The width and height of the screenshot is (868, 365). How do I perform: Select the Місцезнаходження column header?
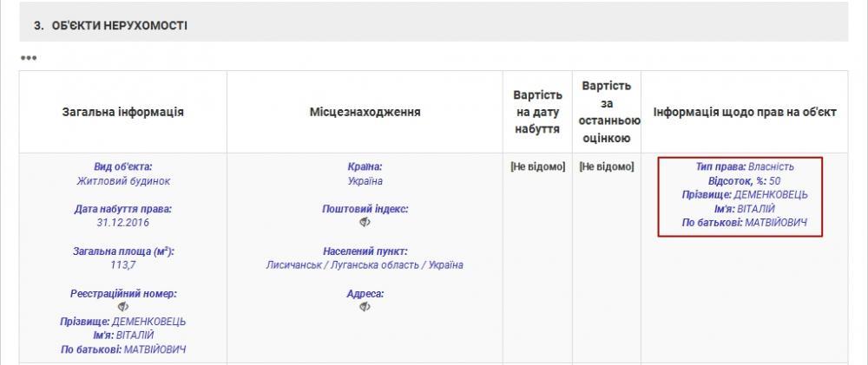(365, 112)
